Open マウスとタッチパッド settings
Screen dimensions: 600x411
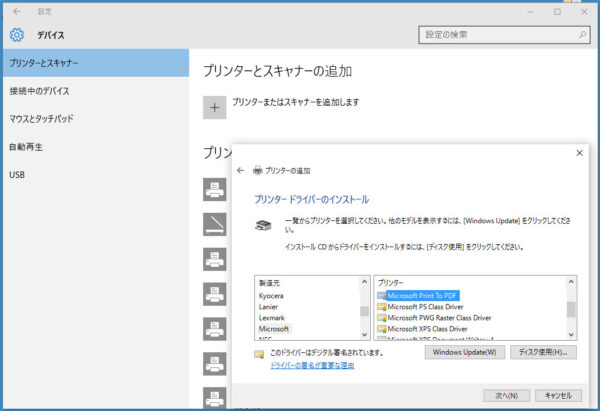click(96, 119)
